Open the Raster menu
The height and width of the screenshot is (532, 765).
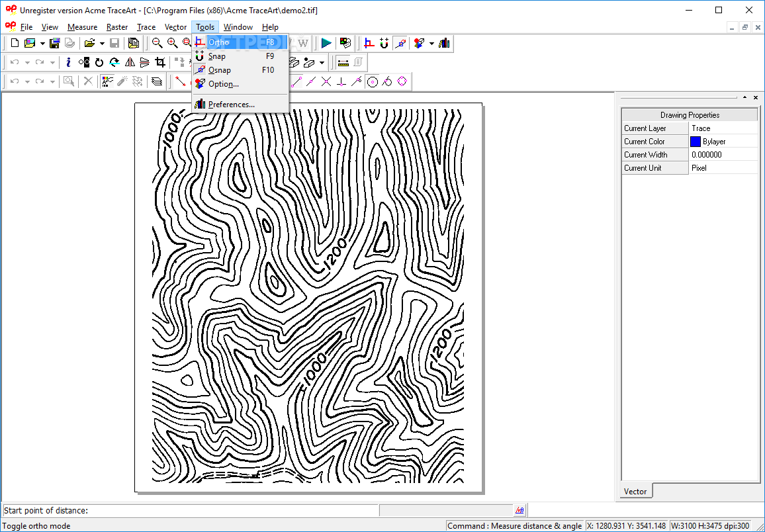pos(117,27)
